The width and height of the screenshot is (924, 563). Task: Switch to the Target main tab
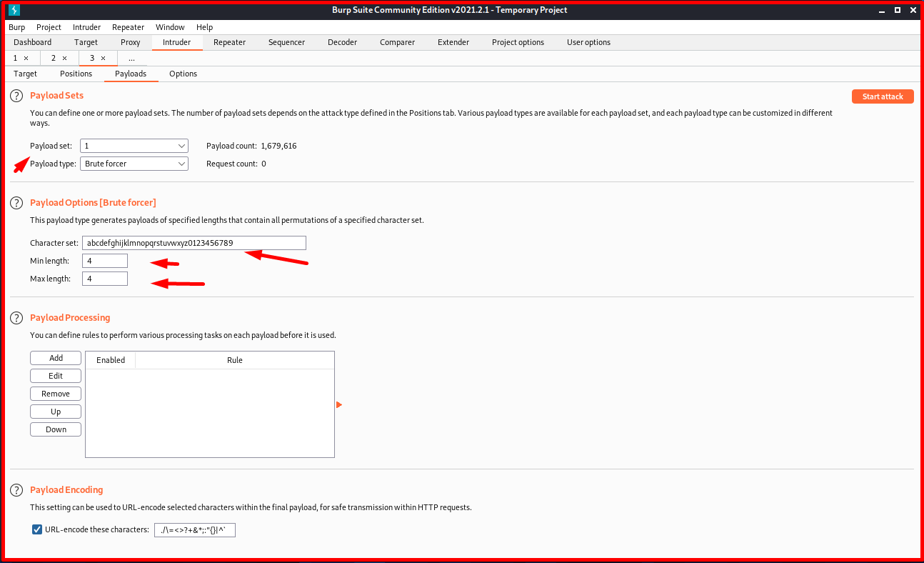point(86,42)
